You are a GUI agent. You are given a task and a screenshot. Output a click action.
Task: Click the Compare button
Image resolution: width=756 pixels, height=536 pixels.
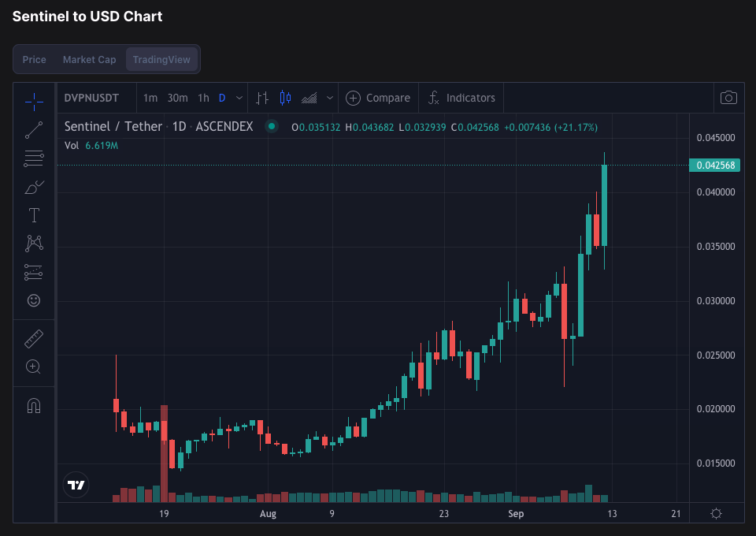click(378, 98)
